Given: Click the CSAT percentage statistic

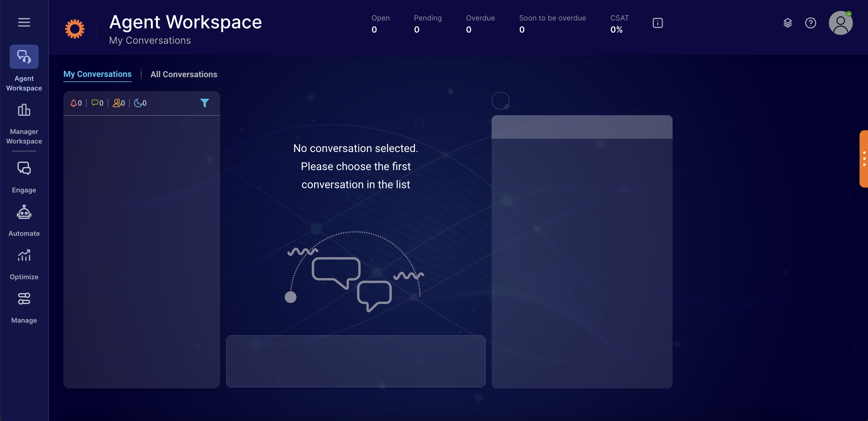Looking at the screenshot, I should [x=619, y=24].
